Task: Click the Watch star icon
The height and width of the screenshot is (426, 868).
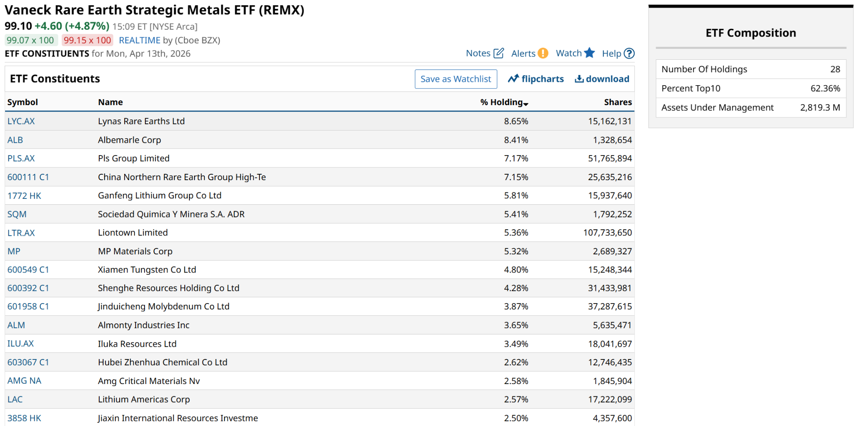Action: coord(589,53)
